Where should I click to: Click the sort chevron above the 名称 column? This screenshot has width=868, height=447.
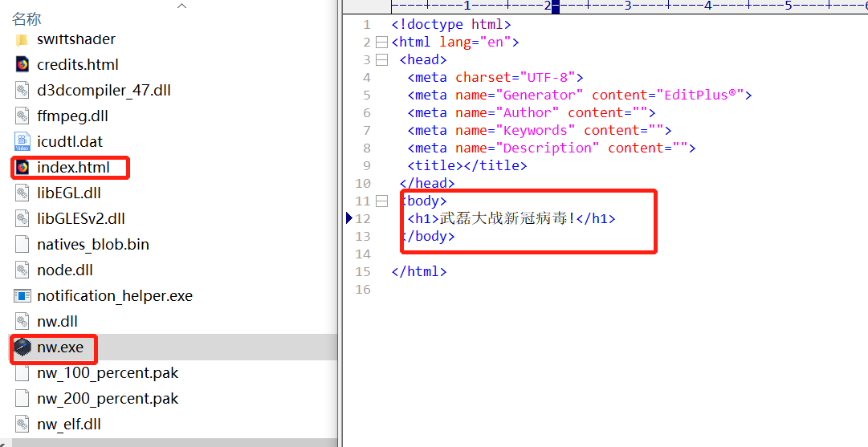(x=181, y=6)
